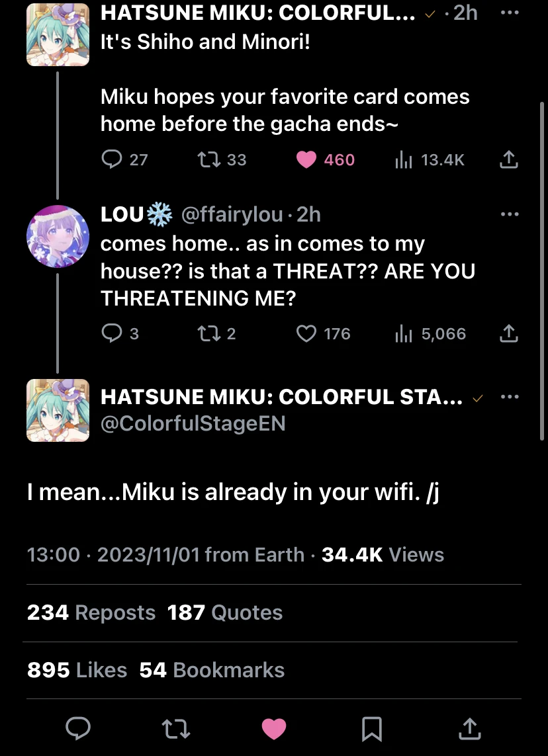Reply to the Miku gacha tweet
Image resolution: width=548 pixels, height=756 pixels.
(x=113, y=159)
